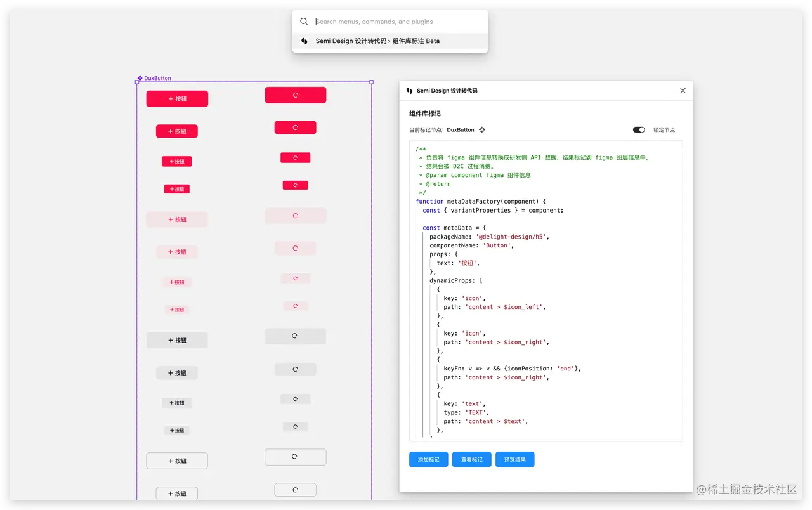
Task: Select the largest gray + 按钮 variant
Action: [177, 340]
